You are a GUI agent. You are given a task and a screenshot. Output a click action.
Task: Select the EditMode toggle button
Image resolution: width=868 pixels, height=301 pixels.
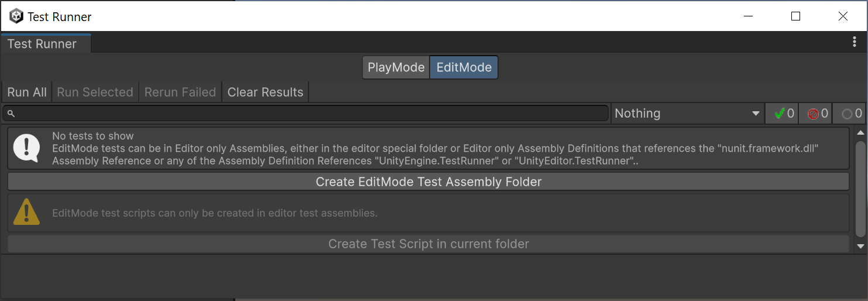[464, 67]
